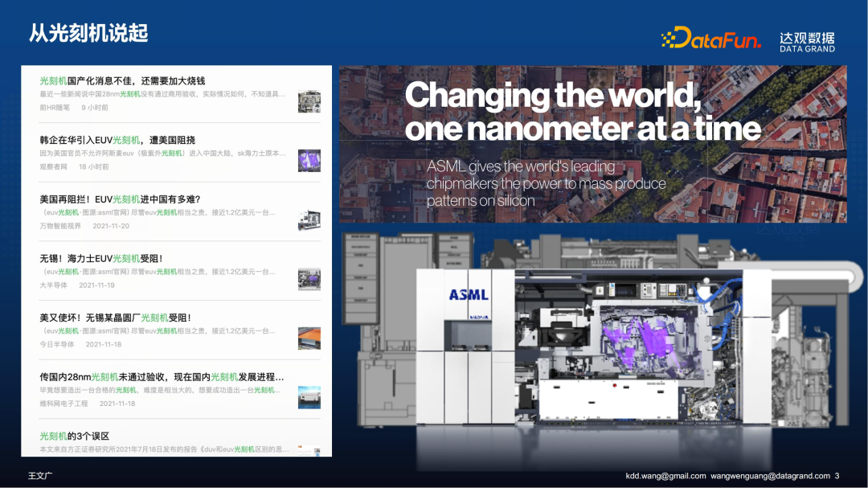Screen dimensions: 868x488
Task: Click source text '维科网电子工程'
Action: (63, 404)
